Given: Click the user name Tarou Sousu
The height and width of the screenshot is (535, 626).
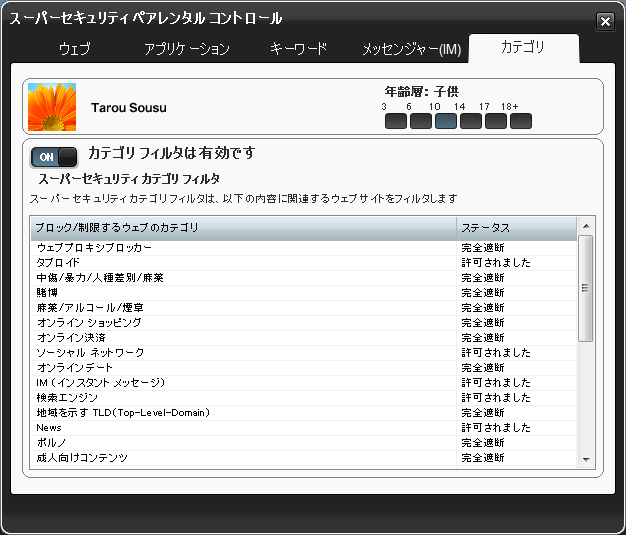Looking at the screenshot, I should (x=129, y=108).
